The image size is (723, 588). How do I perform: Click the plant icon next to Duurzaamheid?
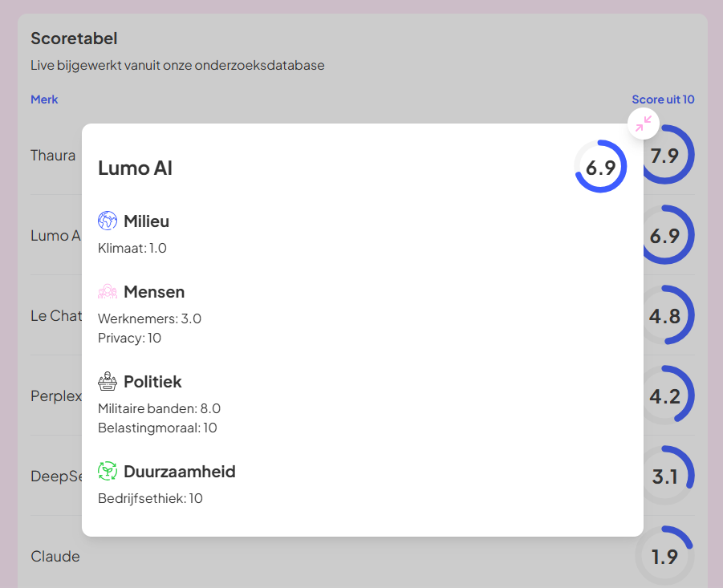click(108, 471)
